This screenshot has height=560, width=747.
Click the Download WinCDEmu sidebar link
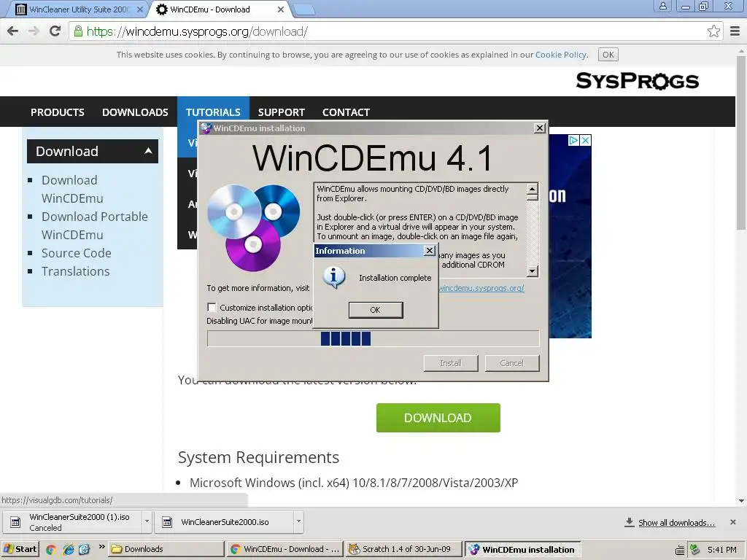(x=72, y=189)
